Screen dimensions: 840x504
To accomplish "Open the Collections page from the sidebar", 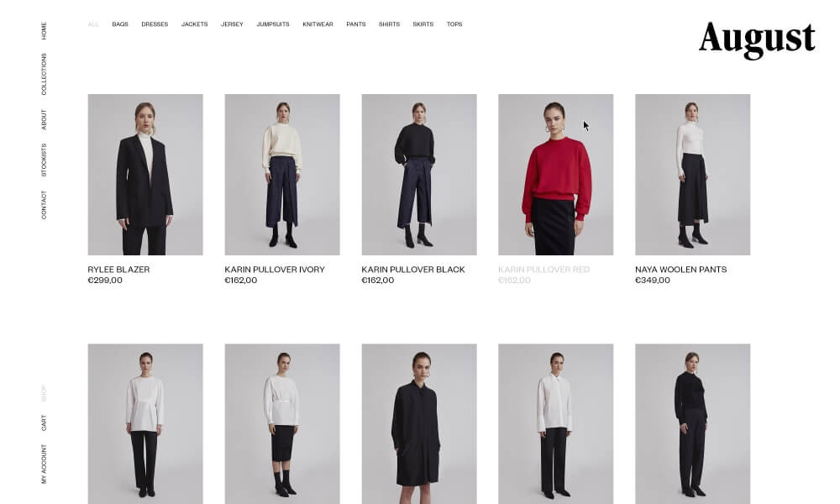I will pos(44,74).
